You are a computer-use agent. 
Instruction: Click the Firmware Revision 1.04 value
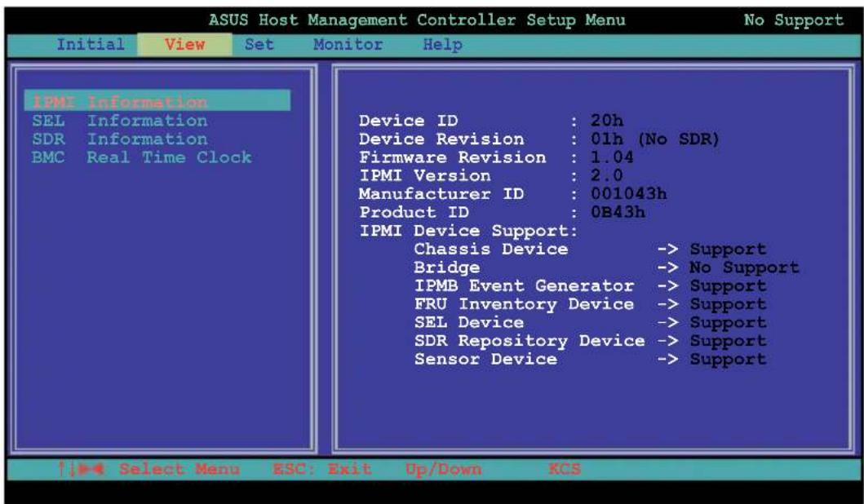(x=612, y=157)
